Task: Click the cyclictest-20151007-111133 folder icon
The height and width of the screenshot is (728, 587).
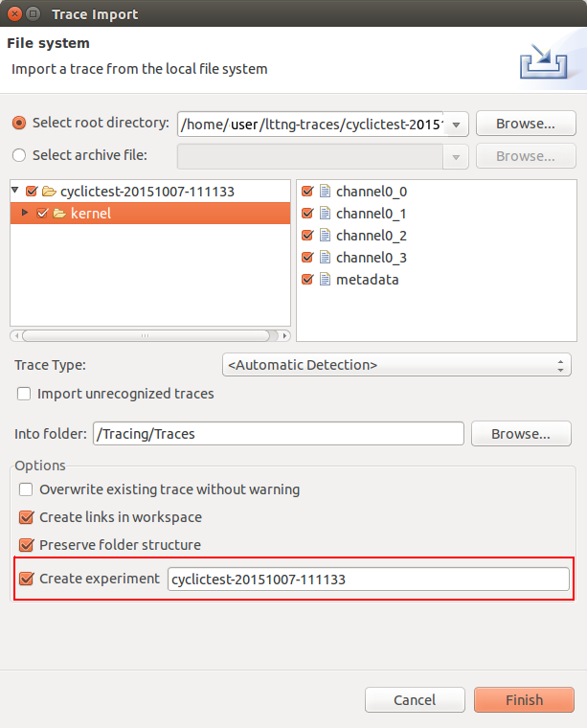Action: tap(49, 192)
